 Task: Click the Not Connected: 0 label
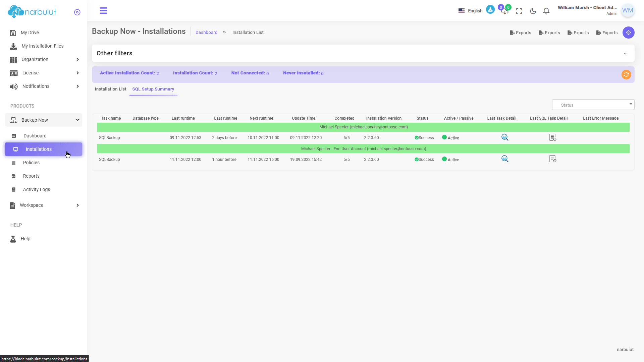[250, 73]
